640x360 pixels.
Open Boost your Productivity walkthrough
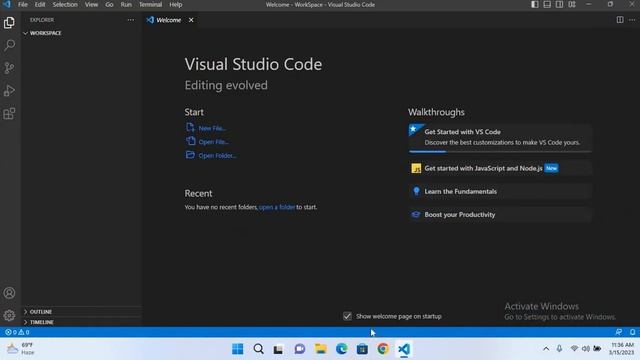pos(500,214)
